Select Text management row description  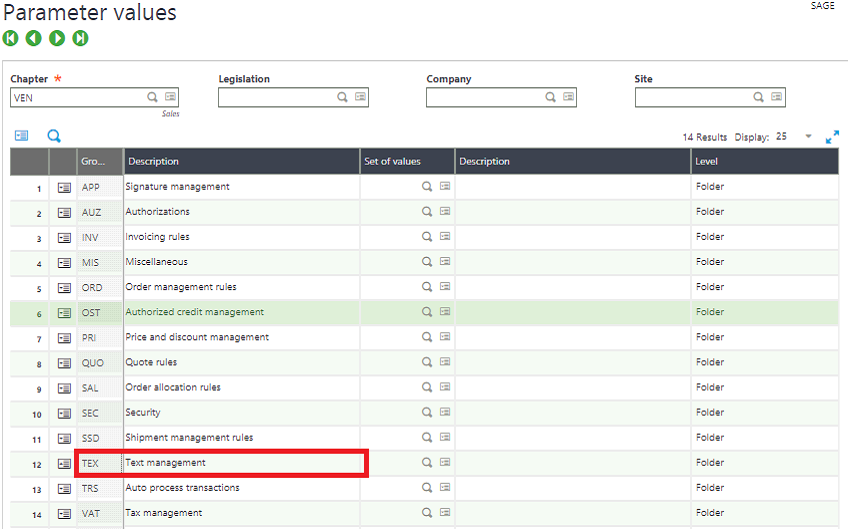point(165,463)
